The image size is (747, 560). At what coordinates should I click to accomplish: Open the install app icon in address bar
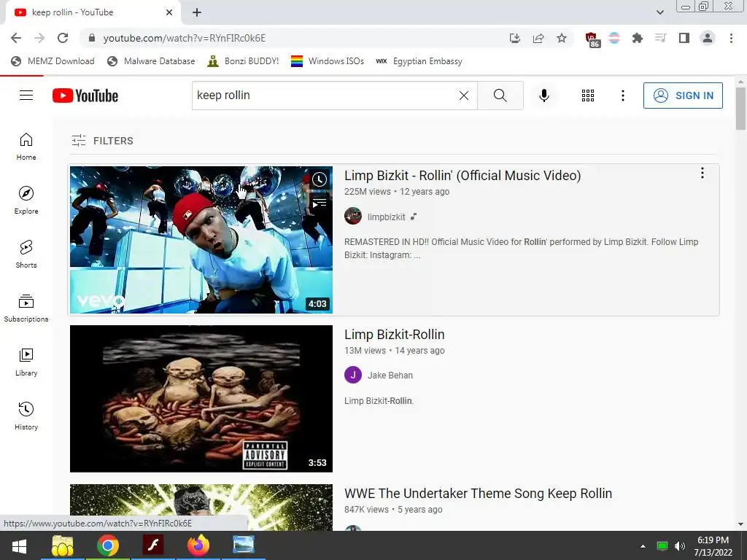coord(514,38)
